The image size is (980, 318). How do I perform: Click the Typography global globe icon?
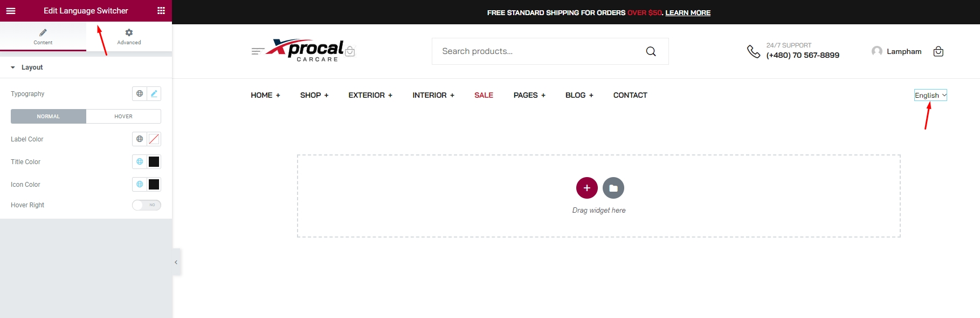(140, 93)
